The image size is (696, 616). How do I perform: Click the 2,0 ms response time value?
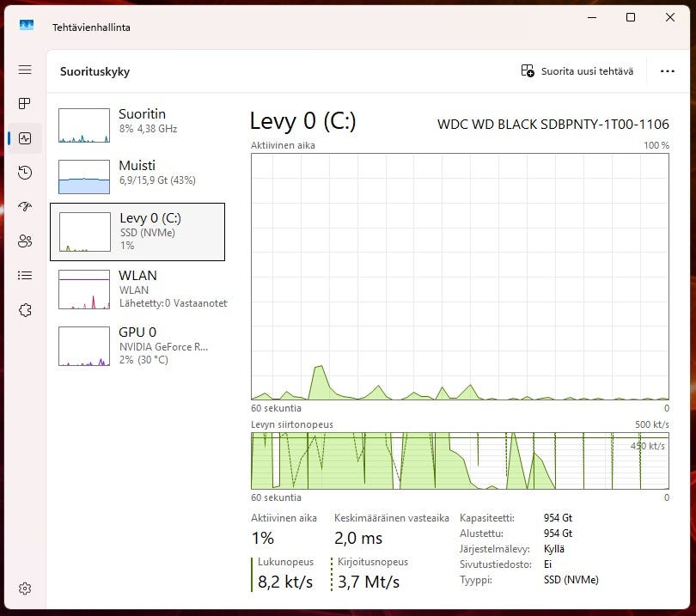point(358,538)
